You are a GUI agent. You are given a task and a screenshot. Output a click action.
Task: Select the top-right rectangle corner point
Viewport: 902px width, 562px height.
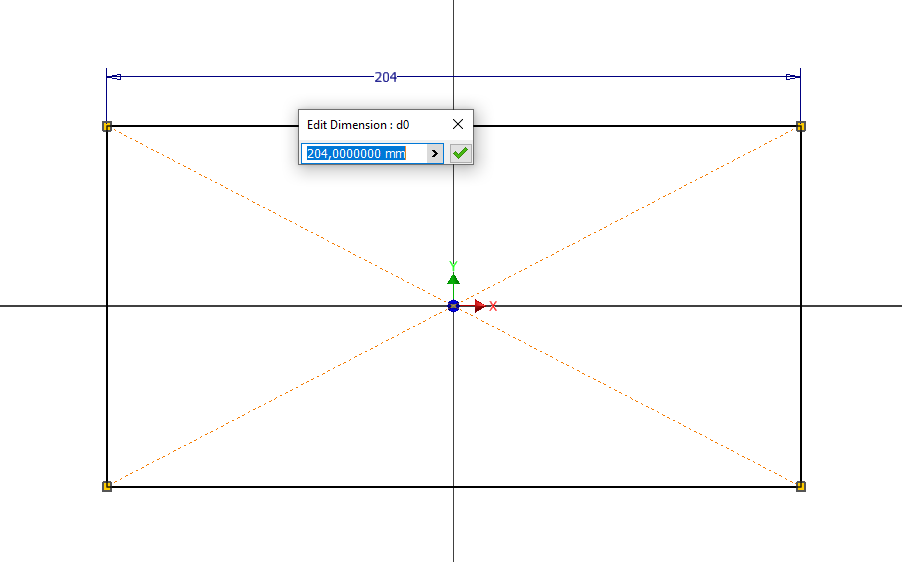801,126
